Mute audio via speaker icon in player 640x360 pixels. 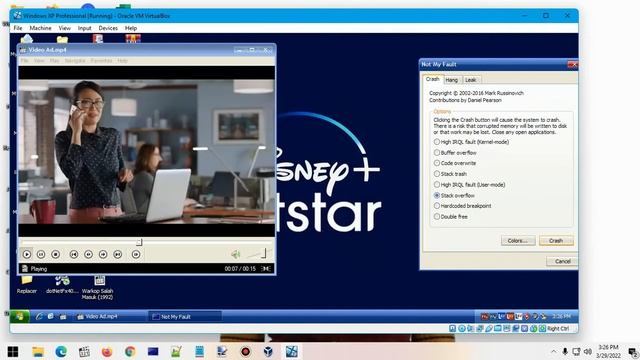pyautogui.click(x=236, y=255)
